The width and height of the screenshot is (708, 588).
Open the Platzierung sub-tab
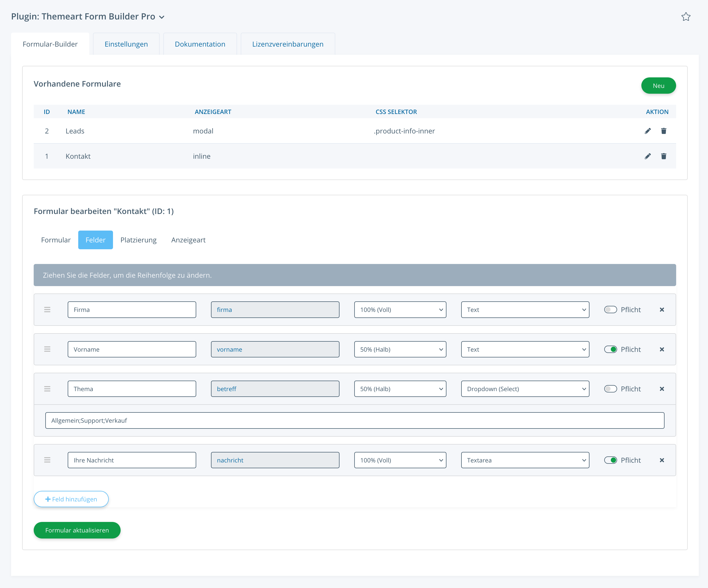coord(138,240)
